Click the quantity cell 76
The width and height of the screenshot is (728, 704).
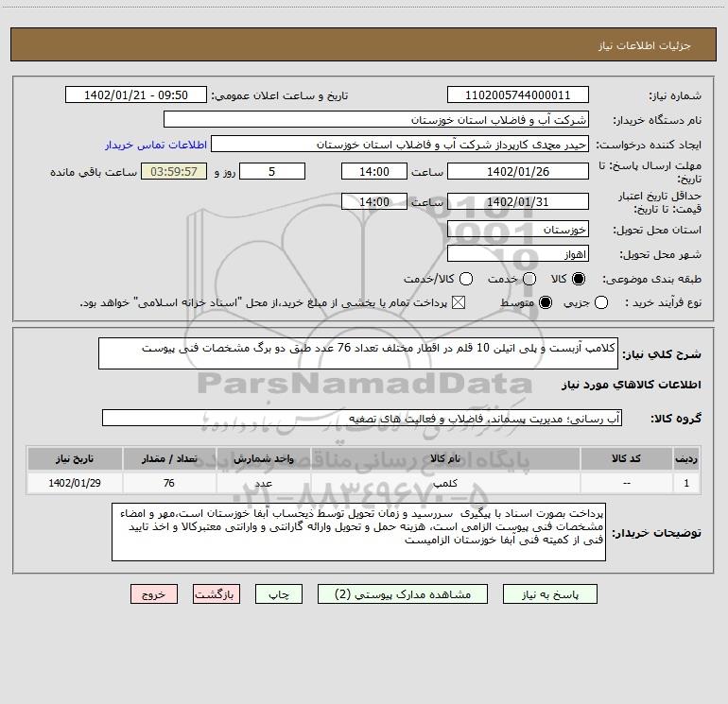point(169,483)
